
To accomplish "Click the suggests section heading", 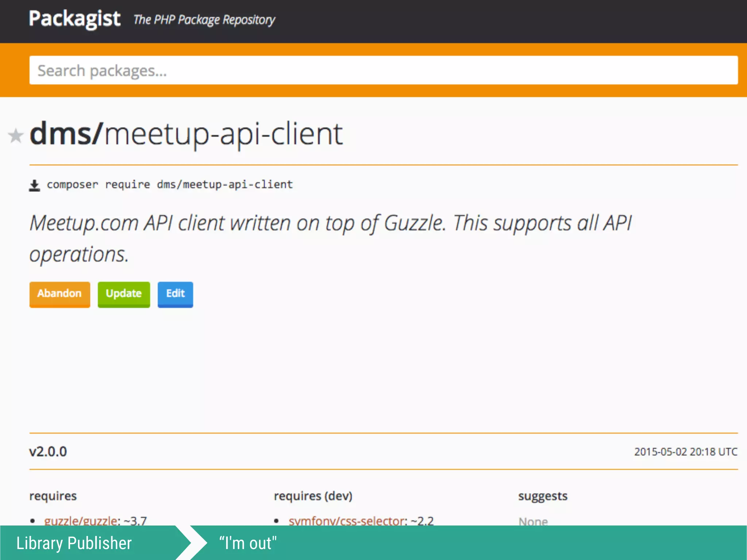I will 543,496.
